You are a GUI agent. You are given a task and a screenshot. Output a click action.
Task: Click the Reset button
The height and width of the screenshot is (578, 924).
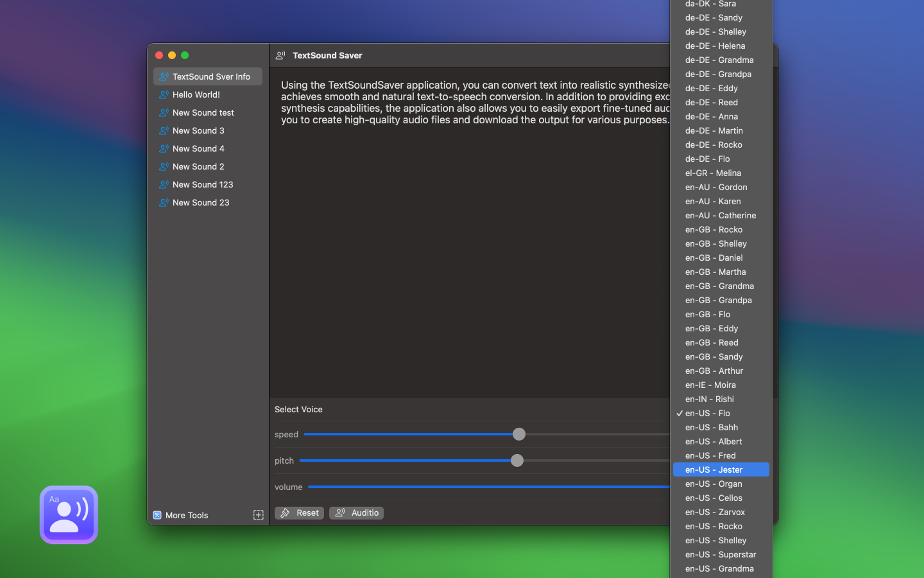tap(299, 512)
